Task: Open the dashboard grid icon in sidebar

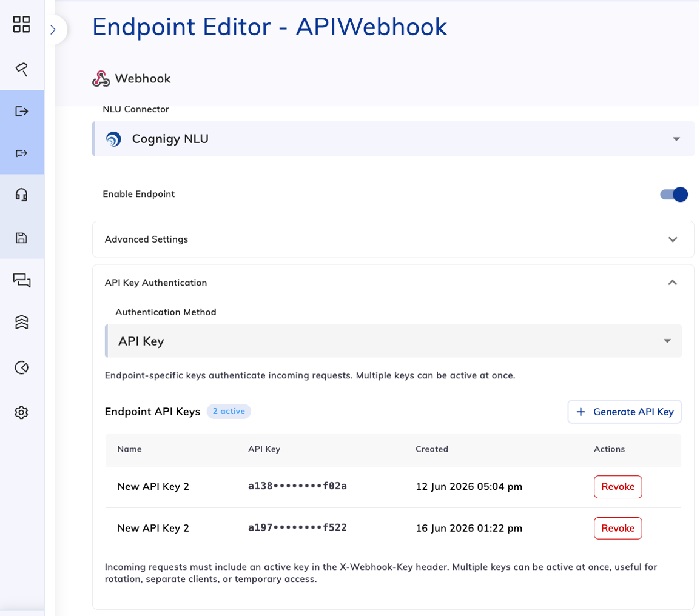Action: [21, 24]
